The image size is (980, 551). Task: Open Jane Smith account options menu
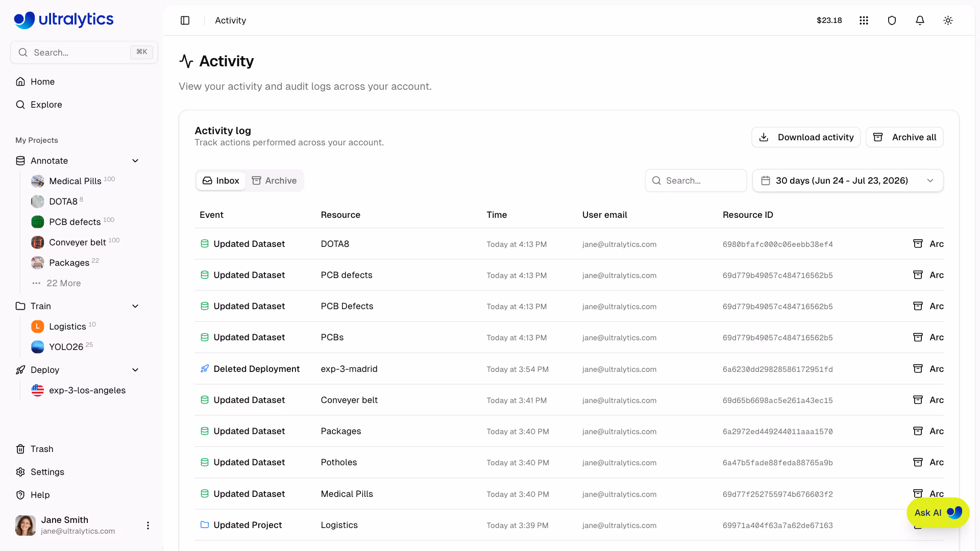click(x=148, y=525)
